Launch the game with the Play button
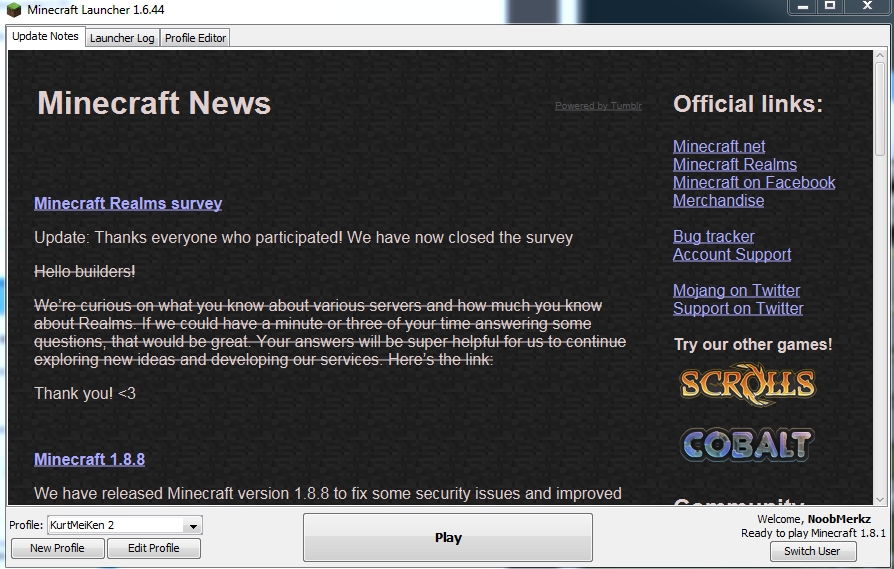 point(448,538)
